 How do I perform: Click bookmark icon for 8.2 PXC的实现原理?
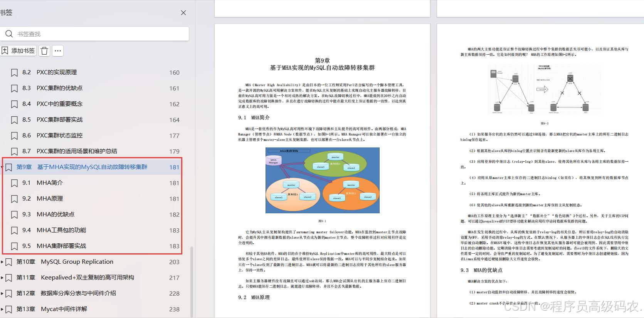tap(14, 72)
